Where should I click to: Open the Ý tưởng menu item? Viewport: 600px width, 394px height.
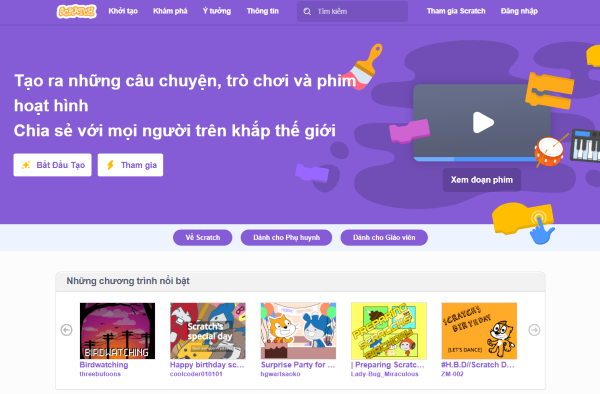(x=217, y=11)
